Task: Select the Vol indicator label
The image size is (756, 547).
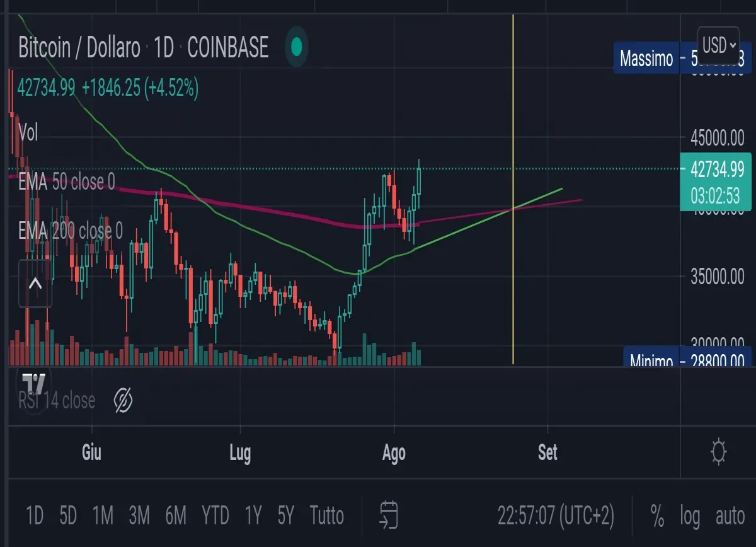Action: [x=28, y=132]
